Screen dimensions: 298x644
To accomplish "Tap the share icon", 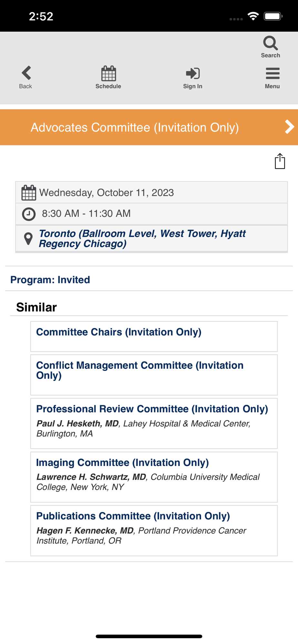I will click(280, 161).
